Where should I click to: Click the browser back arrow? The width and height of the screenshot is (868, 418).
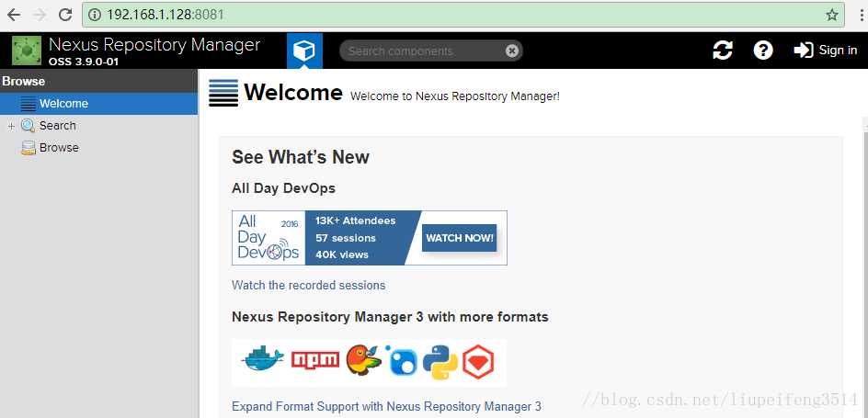(14, 15)
